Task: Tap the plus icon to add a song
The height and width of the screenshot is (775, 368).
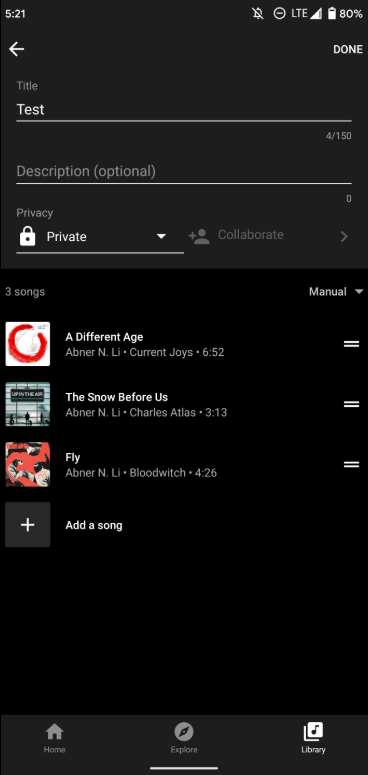Action: (x=28, y=525)
